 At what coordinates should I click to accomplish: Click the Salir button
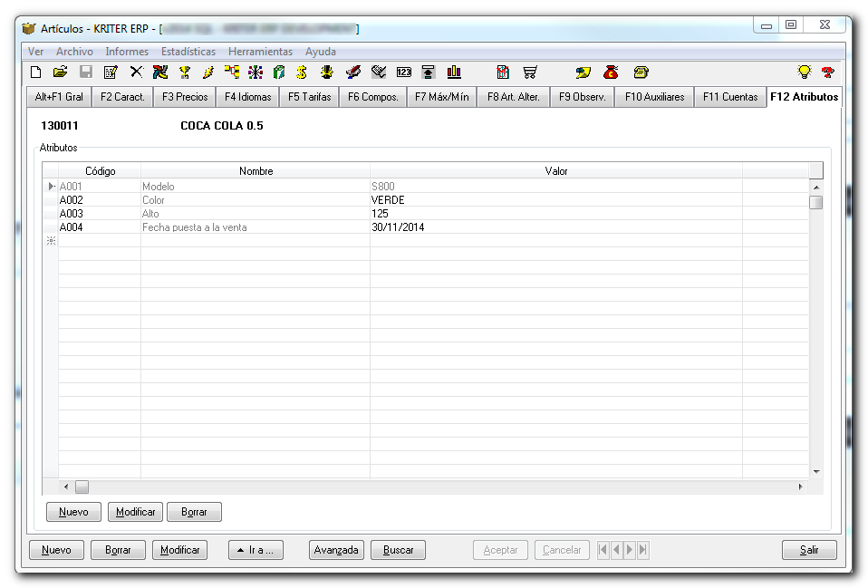point(809,550)
